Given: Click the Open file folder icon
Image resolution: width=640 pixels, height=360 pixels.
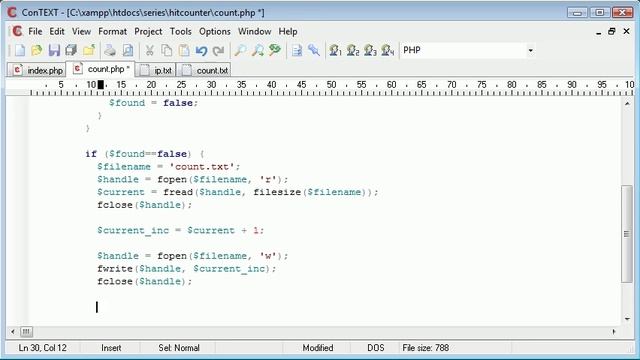Looking at the screenshot, I should click(x=37, y=50).
